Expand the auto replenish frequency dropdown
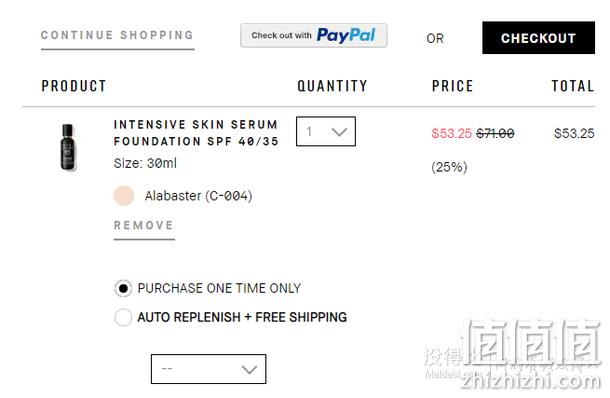Screen dimensions: 610x398 [209, 369]
